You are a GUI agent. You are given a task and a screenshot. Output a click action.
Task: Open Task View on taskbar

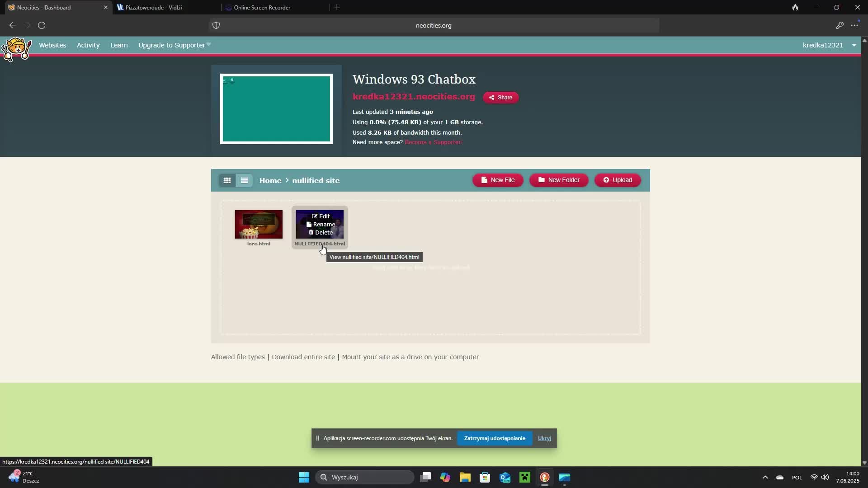(x=425, y=477)
